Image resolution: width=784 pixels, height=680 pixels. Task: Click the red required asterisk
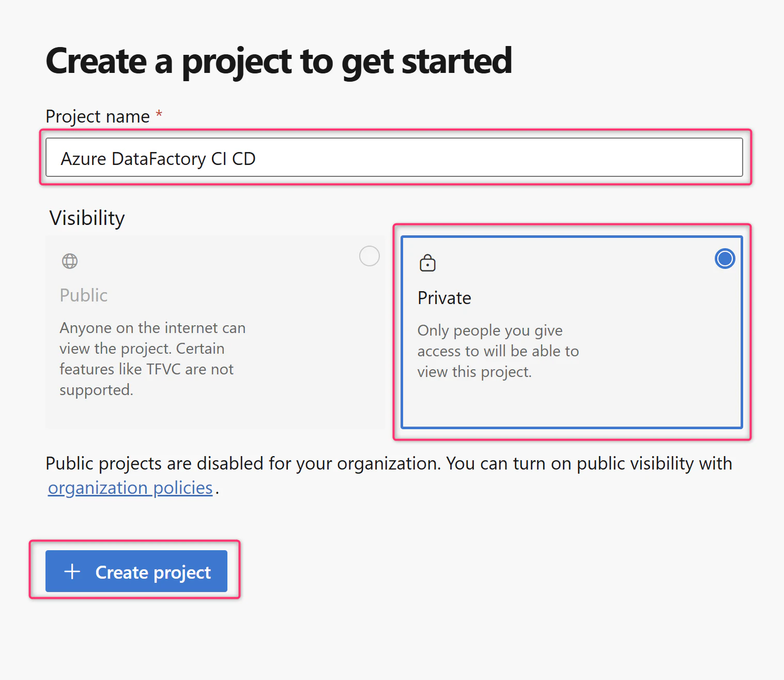[159, 113]
